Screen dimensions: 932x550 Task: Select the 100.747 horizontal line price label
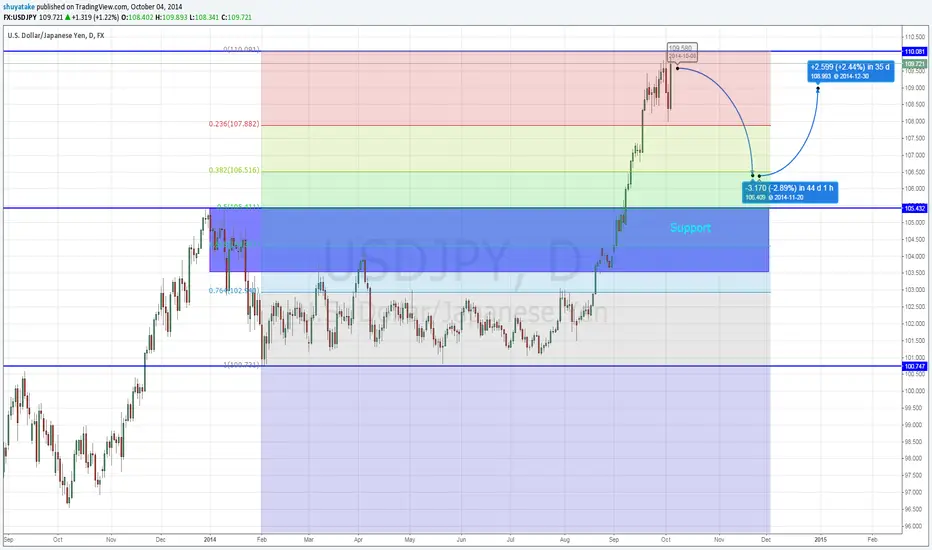(x=914, y=366)
